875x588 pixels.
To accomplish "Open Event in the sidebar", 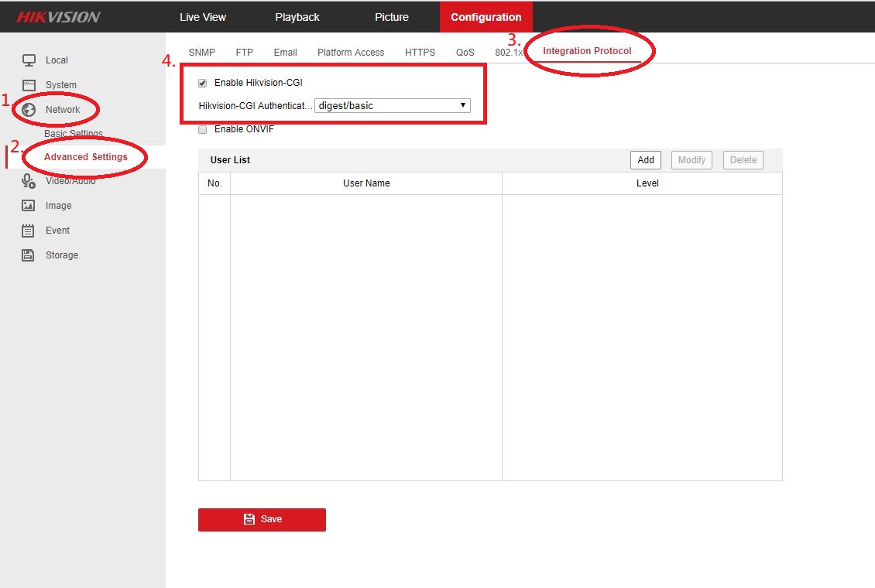I will point(57,231).
